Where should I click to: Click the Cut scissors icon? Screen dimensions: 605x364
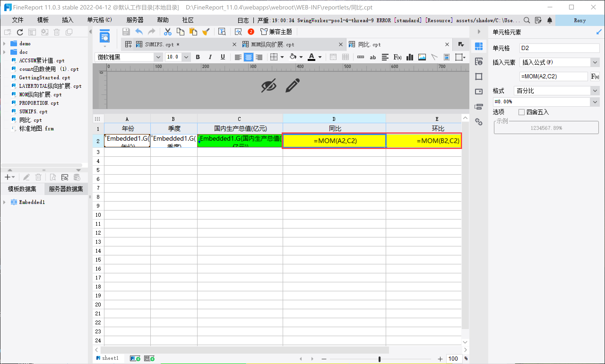[168, 32]
